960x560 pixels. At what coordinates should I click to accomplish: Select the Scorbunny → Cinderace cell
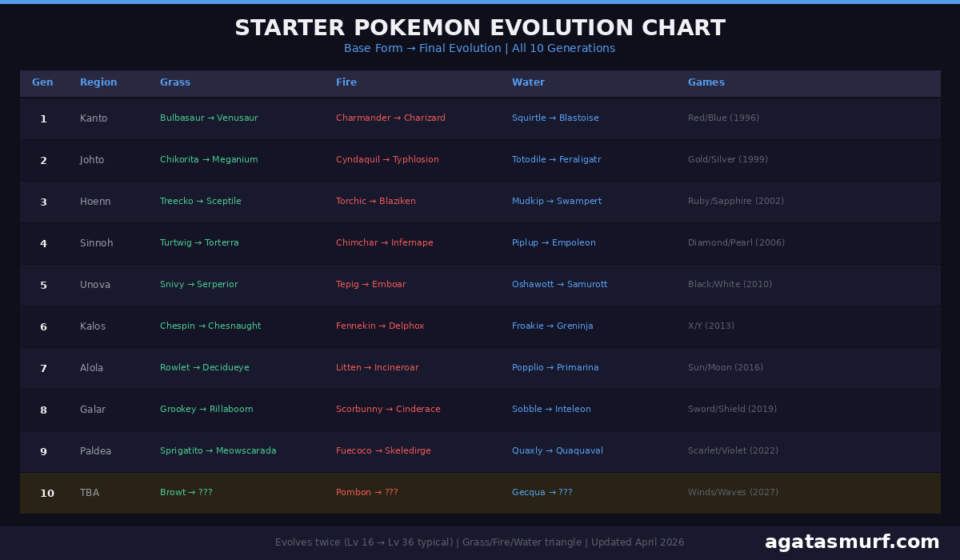[x=388, y=410]
